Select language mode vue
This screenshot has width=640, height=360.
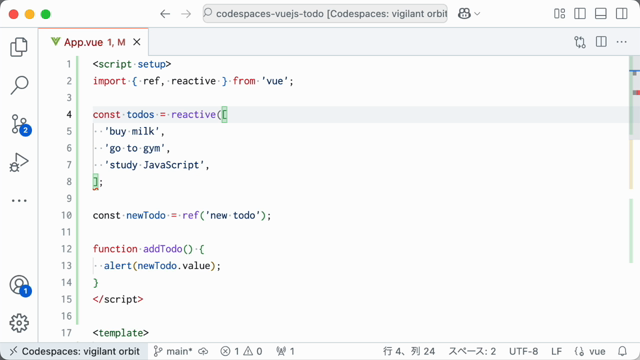click(x=590, y=351)
